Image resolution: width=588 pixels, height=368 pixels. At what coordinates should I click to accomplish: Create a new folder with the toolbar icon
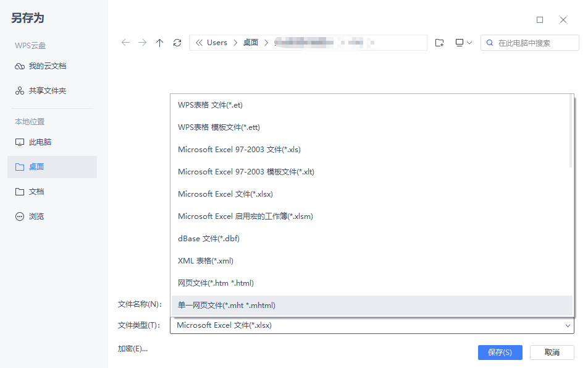440,43
